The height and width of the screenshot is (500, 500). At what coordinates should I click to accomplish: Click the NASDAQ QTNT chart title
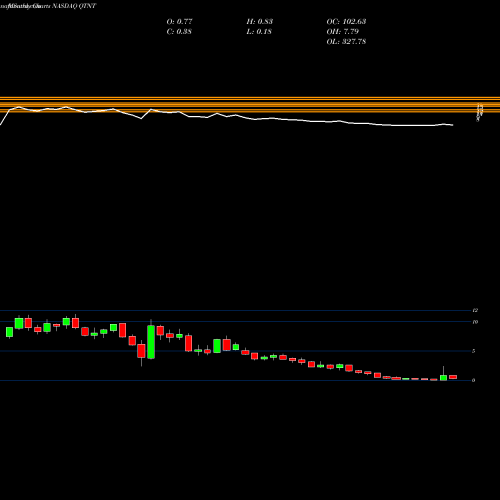(74, 6)
